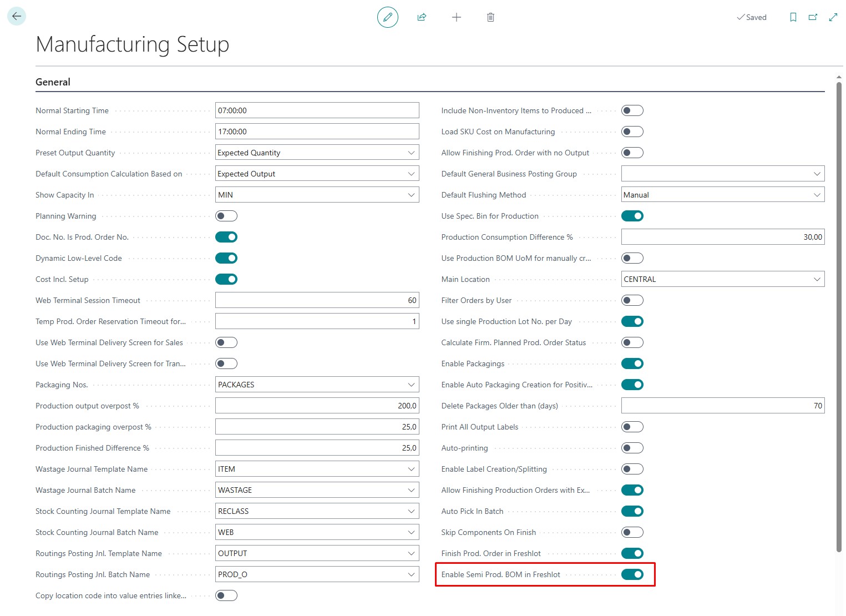Click the vertical page scrollbar
This screenshot has width=846, height=616.
click(x=839, y=316)
